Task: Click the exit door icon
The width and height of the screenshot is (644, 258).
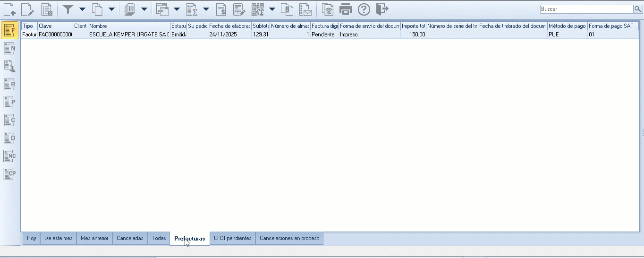Action: coord(382,9)
